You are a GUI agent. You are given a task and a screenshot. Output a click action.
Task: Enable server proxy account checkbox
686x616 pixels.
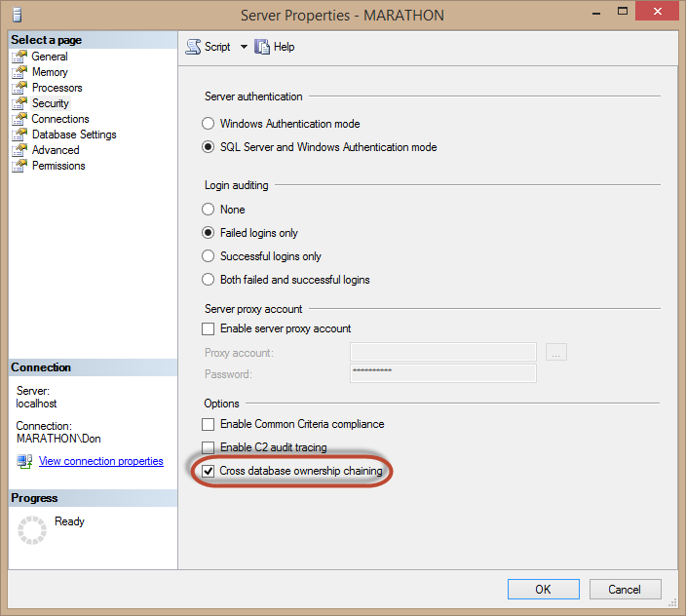click(208, 329)
